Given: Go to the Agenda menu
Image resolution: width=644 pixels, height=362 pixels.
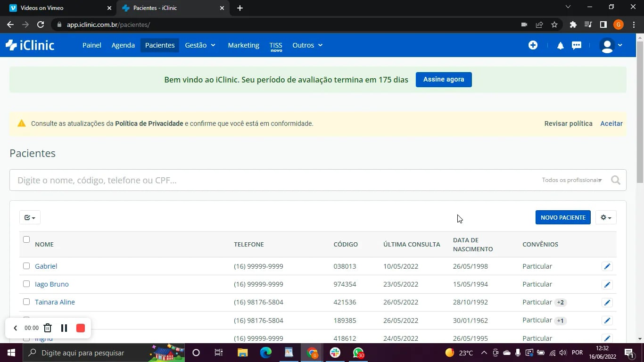Looking at the screenshot, I should point(123,45).
